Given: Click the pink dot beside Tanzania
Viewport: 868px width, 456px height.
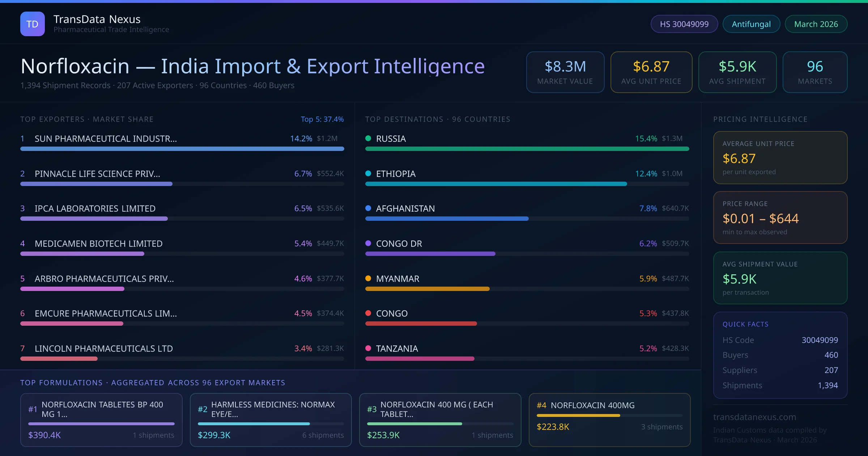Looking at the screenshot, I should 368,348.
